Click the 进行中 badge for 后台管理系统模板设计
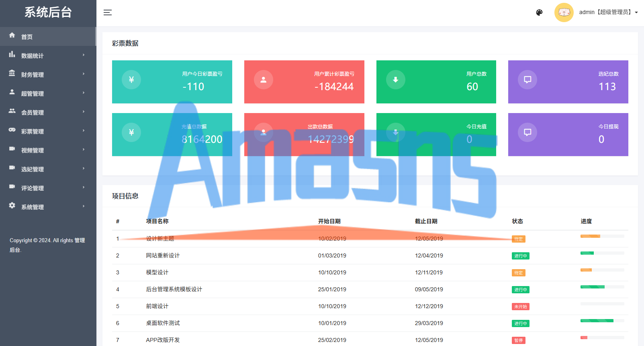Viewport: 644px width, 346px height. [x=521, y=290]
